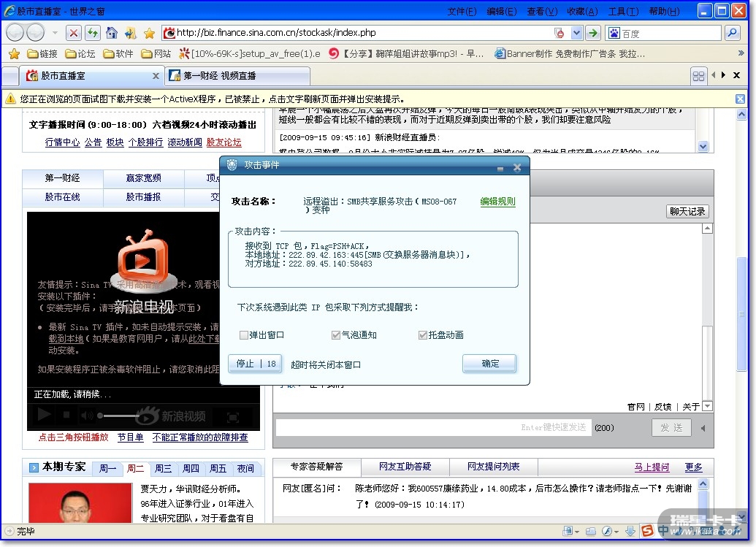Open tab thumbnails grid view icon
The width and height of the screenshot is (756, 547).
698,76
